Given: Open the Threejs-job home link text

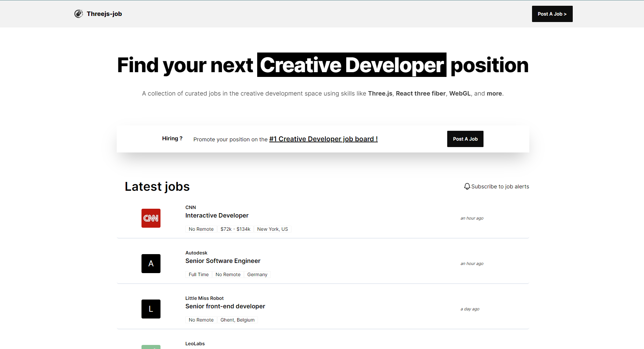Looking at the screenshot, I should (104, 14).
